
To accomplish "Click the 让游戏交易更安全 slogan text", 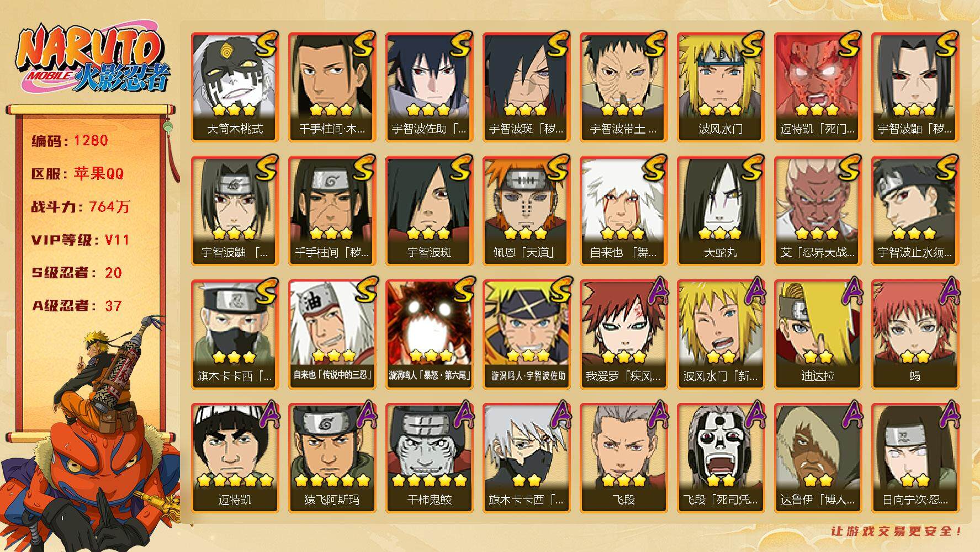I will pyautogui.click(x=897, y=531).
